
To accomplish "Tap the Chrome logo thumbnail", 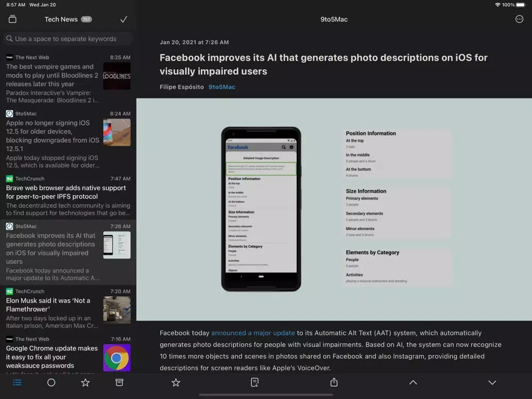I will click(117, 358).
